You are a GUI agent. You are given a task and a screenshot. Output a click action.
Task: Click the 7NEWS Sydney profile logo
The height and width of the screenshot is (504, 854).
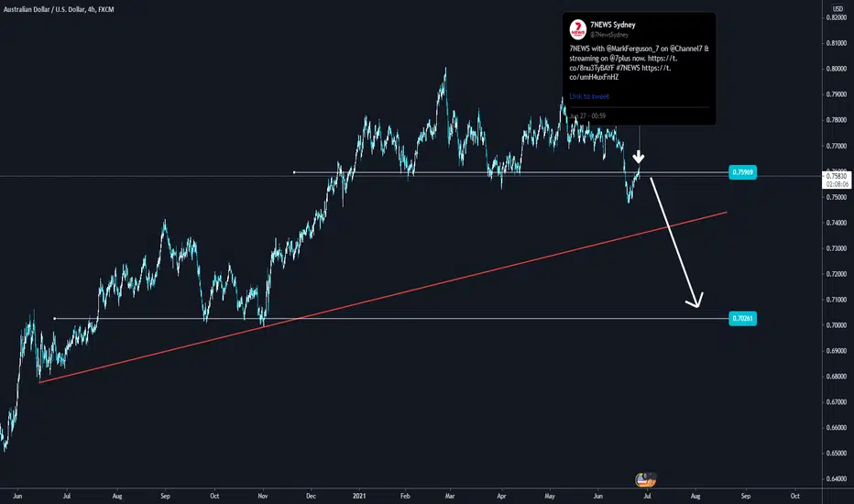577,29
